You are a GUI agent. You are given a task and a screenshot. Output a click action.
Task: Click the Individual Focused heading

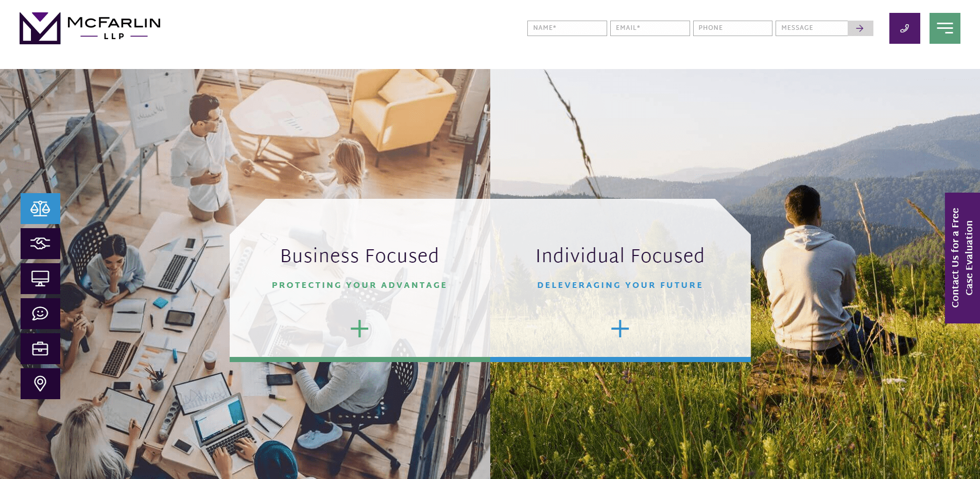click(x=620, y=256)
